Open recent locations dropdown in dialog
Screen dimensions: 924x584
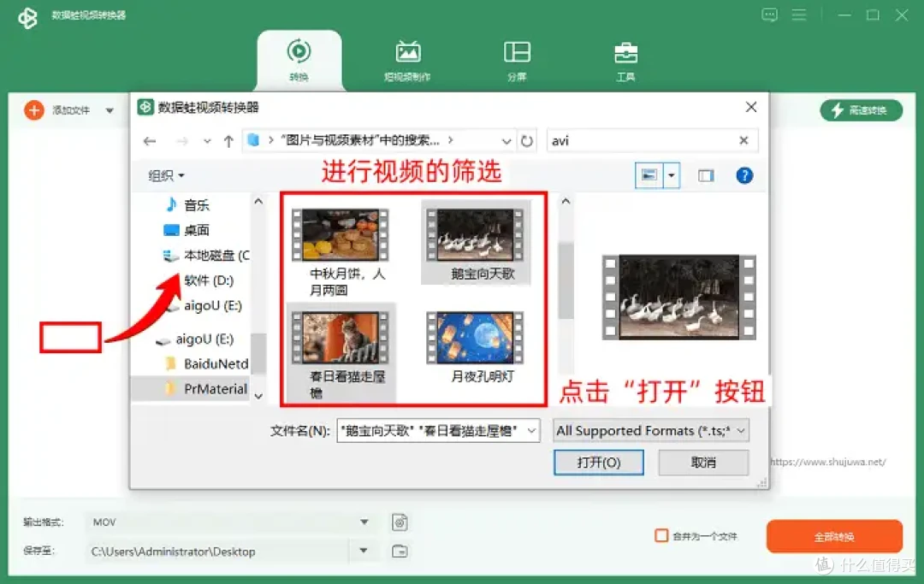(x=207, y=141)
